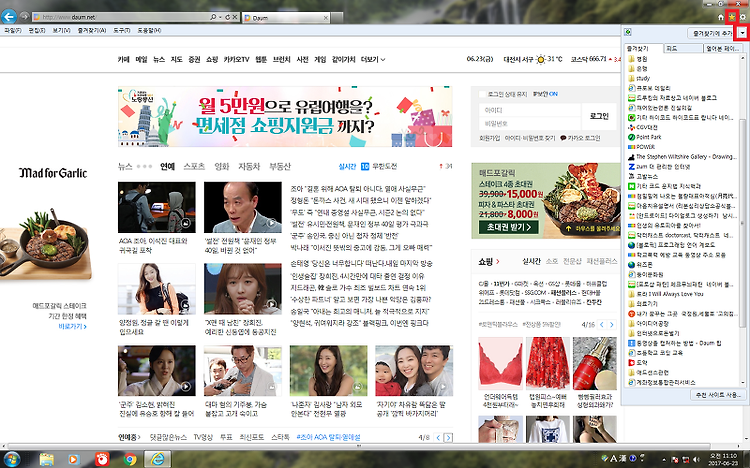750x468 pixels.
Task: Click the browser forward arrow button
Action: [x=24, y=17]
